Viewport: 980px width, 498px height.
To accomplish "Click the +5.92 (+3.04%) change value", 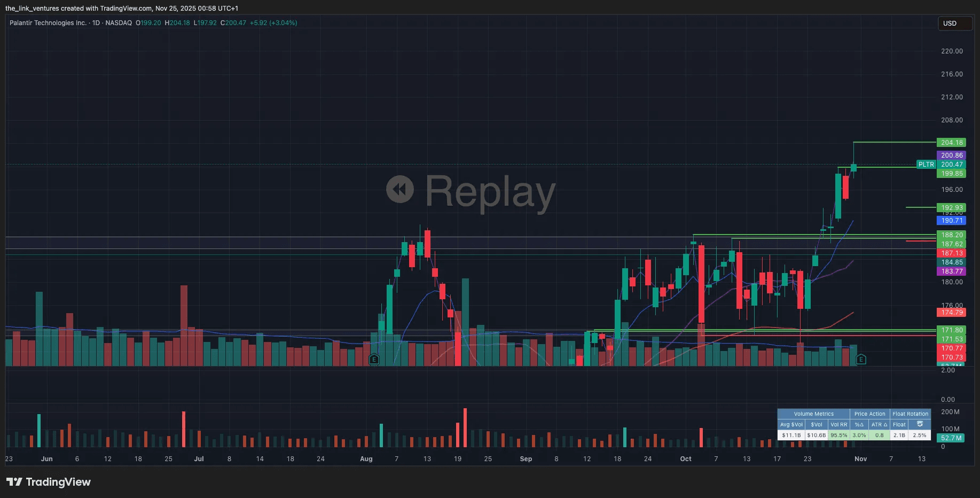I will point(273,23).
